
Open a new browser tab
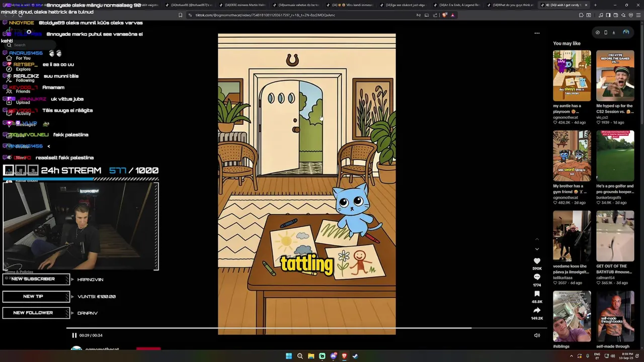click(x=595, y=5)
